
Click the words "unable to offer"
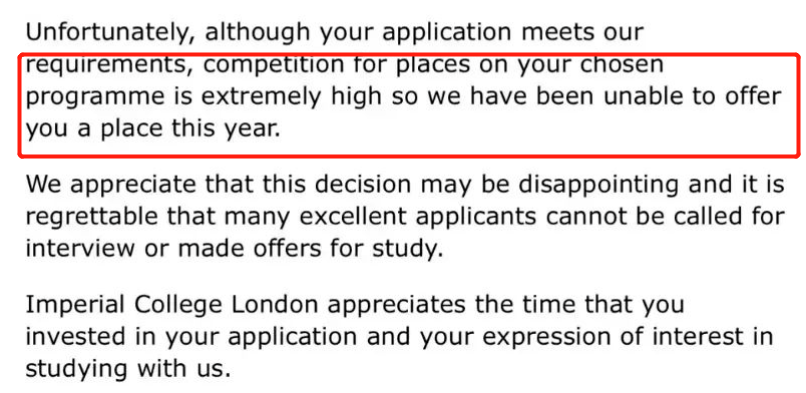click(x=692, y=96)
